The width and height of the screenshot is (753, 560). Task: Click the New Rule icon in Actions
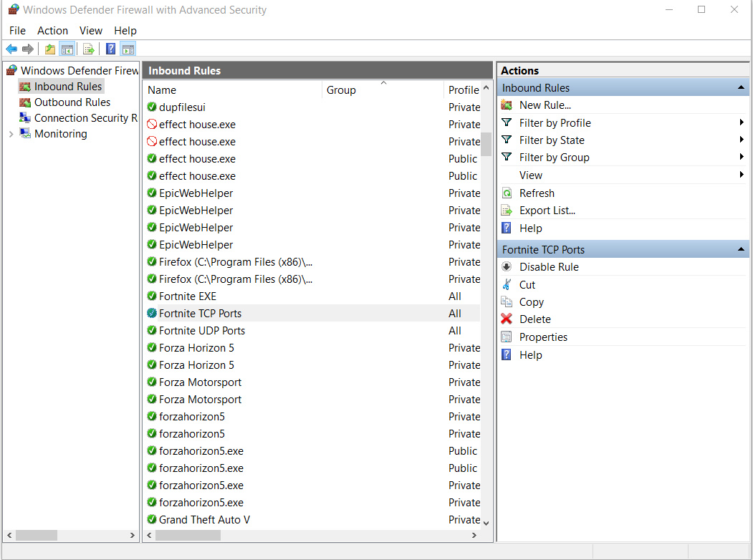[x=507, y=105]
